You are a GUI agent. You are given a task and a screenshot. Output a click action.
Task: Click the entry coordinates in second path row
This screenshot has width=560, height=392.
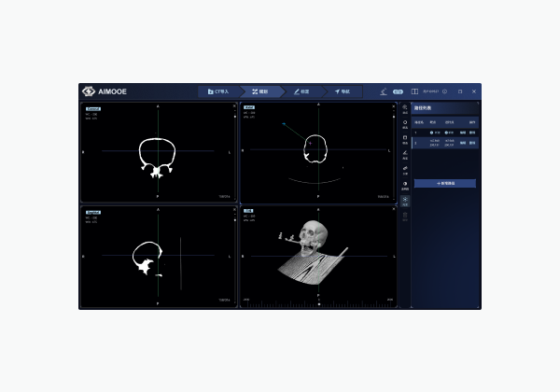[x=449, y=143]
